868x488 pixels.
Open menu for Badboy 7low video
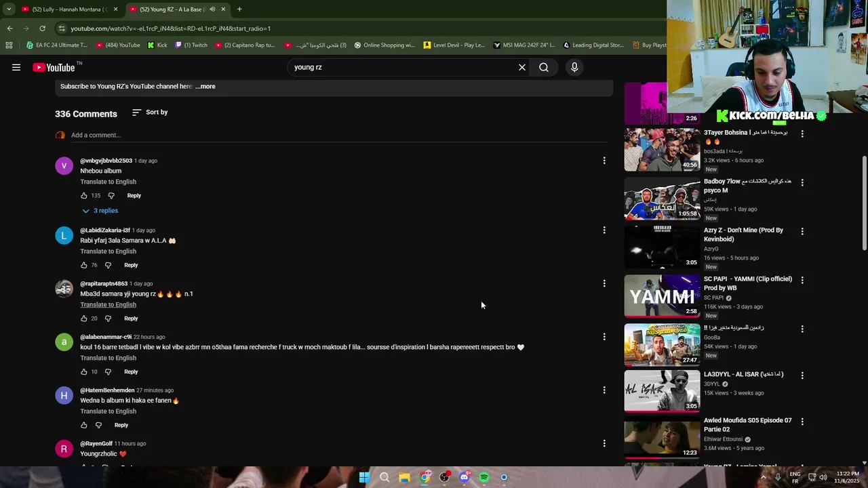[x=802, y=183]
